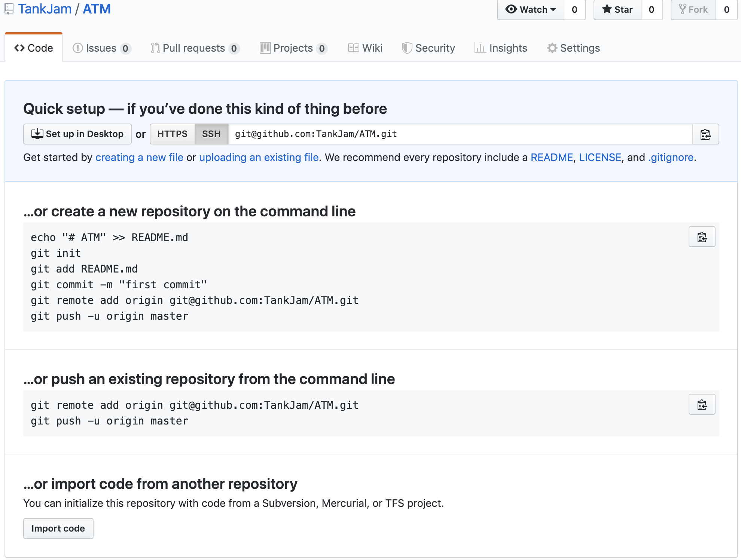This screenshot has width=741, height=560.
Task: Fork the ATM repository
Action: [693, 10]
